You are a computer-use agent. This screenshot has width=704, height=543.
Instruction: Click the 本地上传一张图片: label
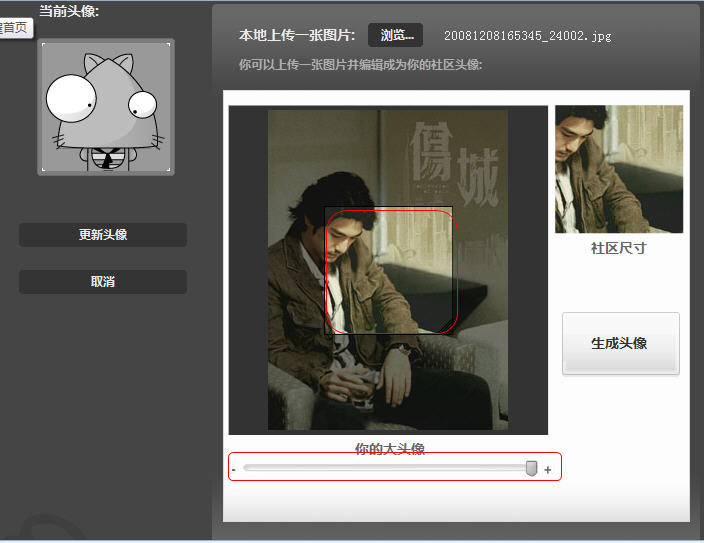(297, 35)
